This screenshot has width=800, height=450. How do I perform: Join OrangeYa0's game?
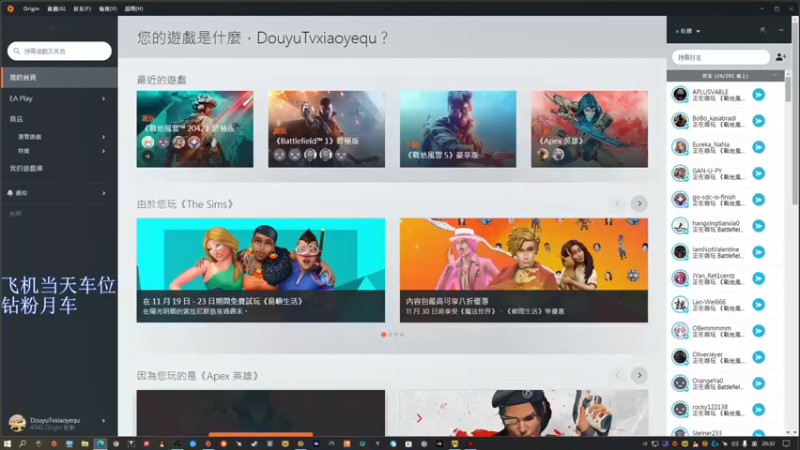pyautogui.click(x=759, y=384)
